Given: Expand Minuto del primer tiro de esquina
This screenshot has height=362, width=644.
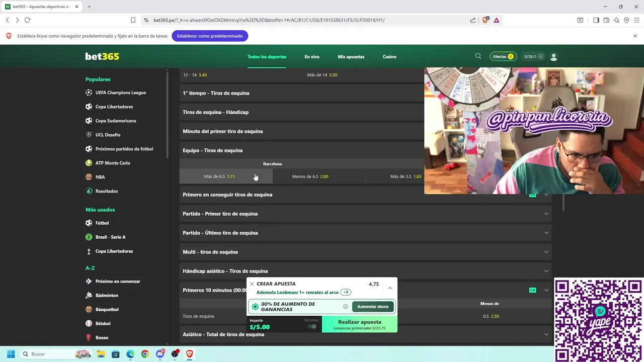Looking at the screenshot, I should [302, 131].
